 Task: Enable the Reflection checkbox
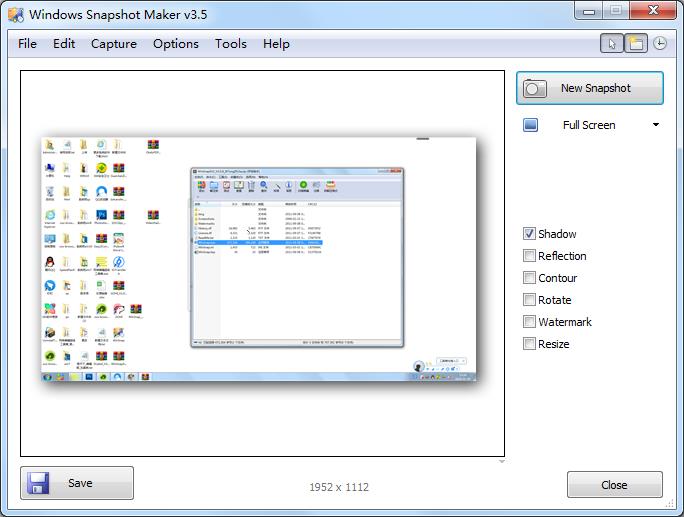click(x=529, y=256)
